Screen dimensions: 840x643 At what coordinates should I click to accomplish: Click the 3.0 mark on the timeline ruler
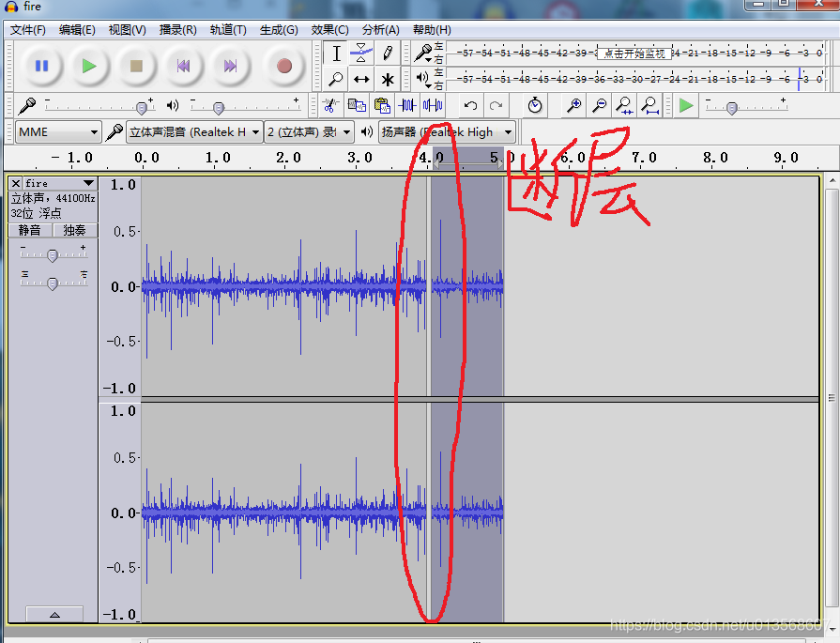point(359,158)
